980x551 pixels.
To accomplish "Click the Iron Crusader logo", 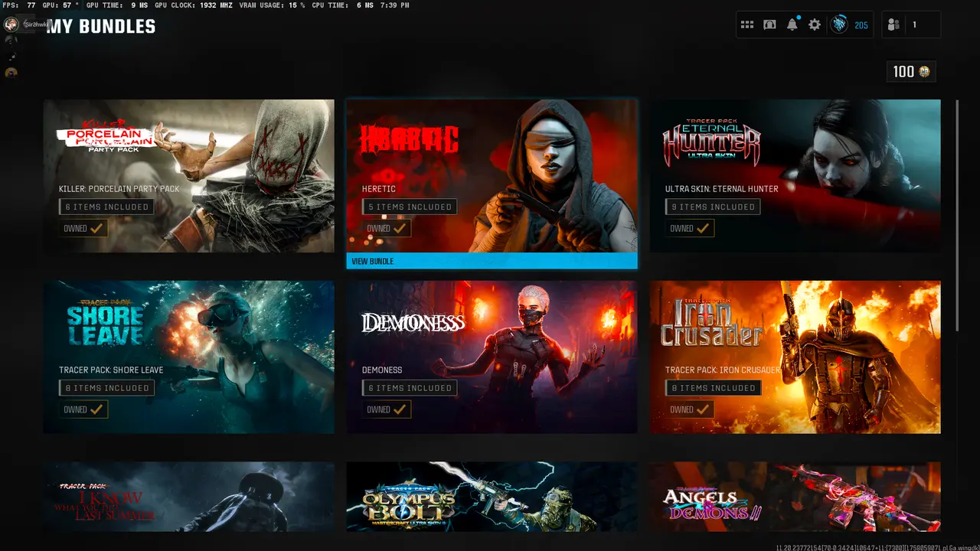I will 712,321.
